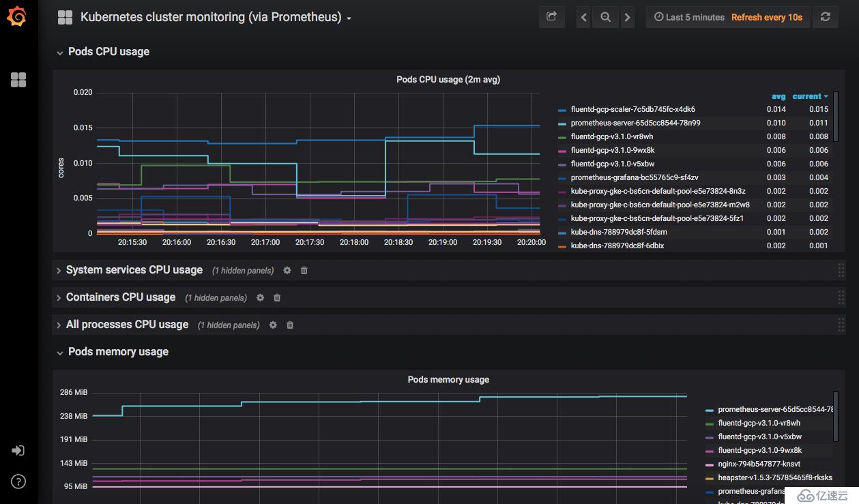The width and height of the screenshot is (859, 504).
Task: Toggle fluentd-gcp-v3.1.0-9wx8k in memory legend
Action: (760, 450)
